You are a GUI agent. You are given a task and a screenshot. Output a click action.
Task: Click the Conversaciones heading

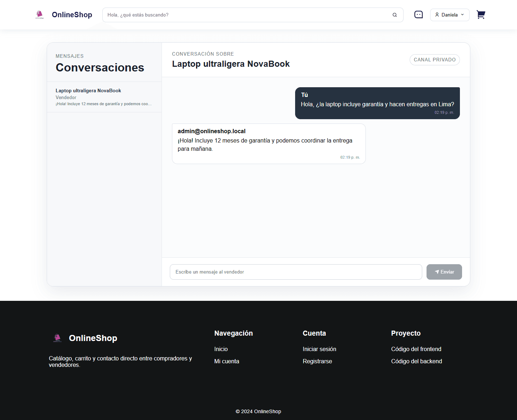[x=100, y=67]
